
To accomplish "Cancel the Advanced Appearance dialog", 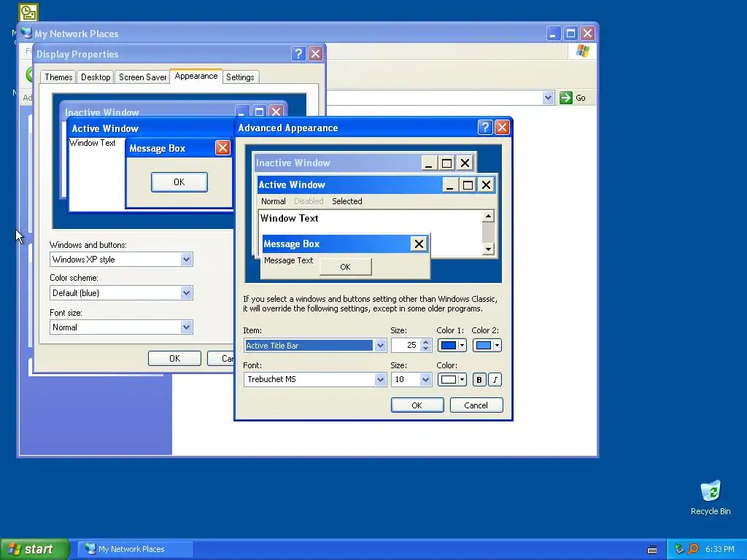I will [x=476, y=405].
